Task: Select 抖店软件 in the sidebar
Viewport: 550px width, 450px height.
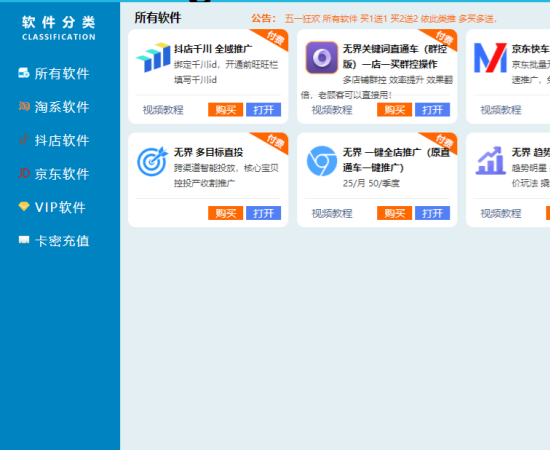Action: (62, 140)
